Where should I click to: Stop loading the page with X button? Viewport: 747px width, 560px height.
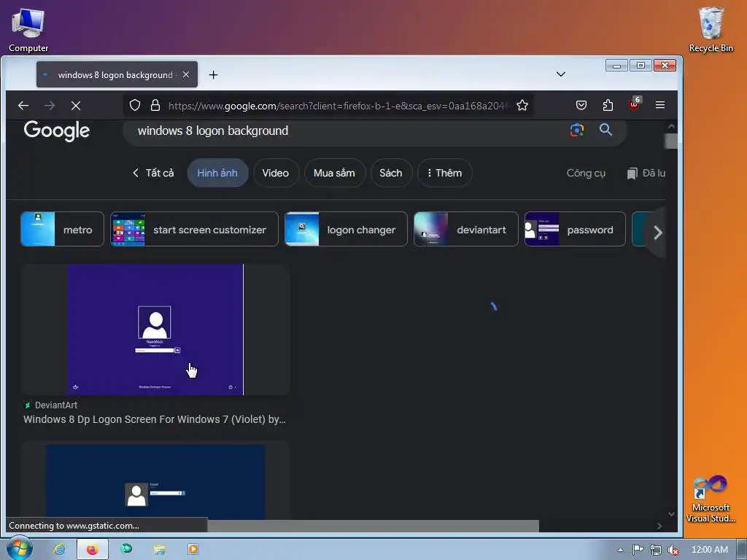point(76,105)
